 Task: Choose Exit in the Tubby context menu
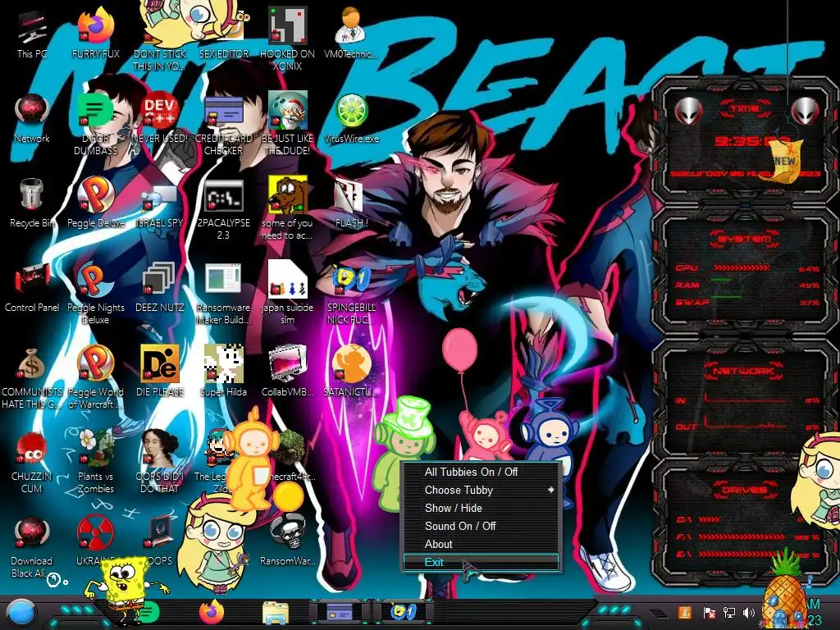[x=481, y=562]
